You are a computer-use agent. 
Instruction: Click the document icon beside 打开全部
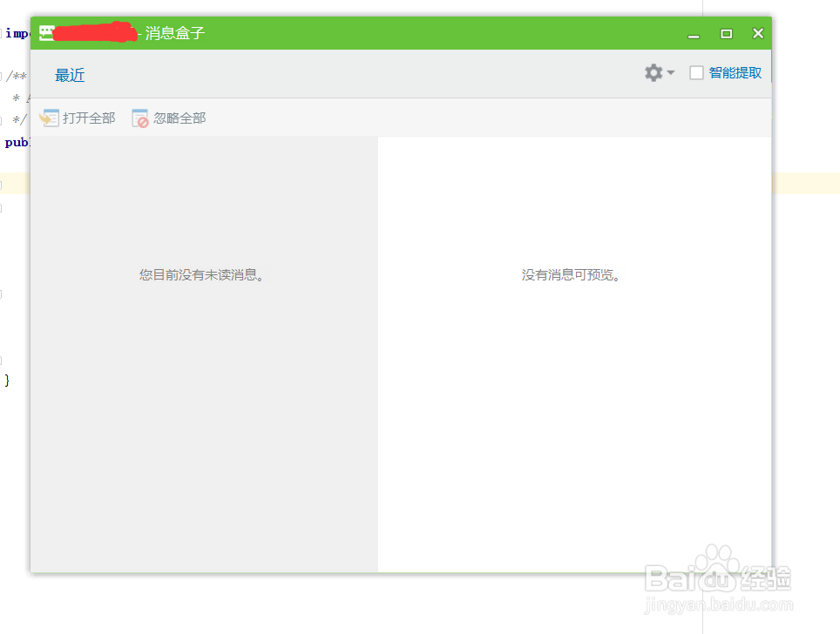[x=50, y=117]
